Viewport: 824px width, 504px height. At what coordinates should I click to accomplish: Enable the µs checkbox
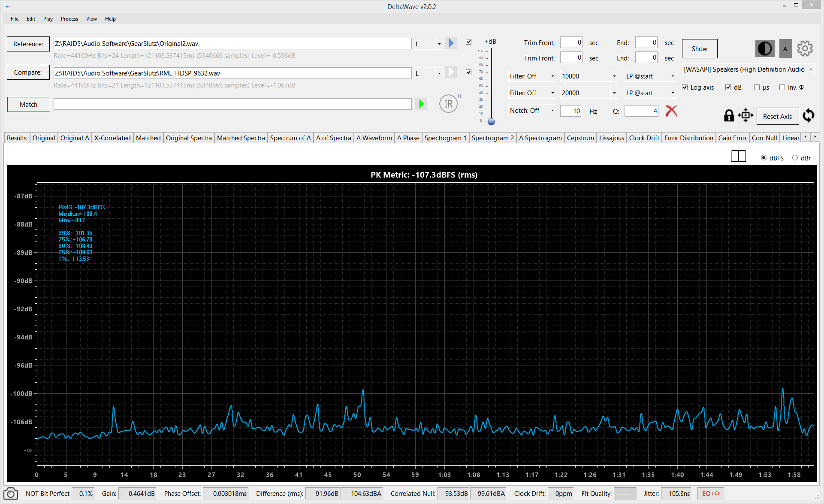coord(757,88)
